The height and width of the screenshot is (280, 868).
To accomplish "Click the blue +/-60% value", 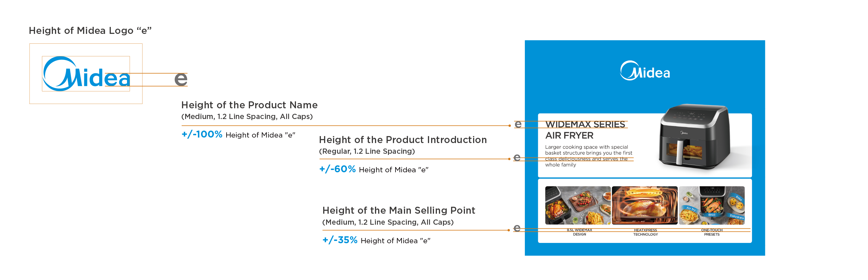I will [337, 169].
